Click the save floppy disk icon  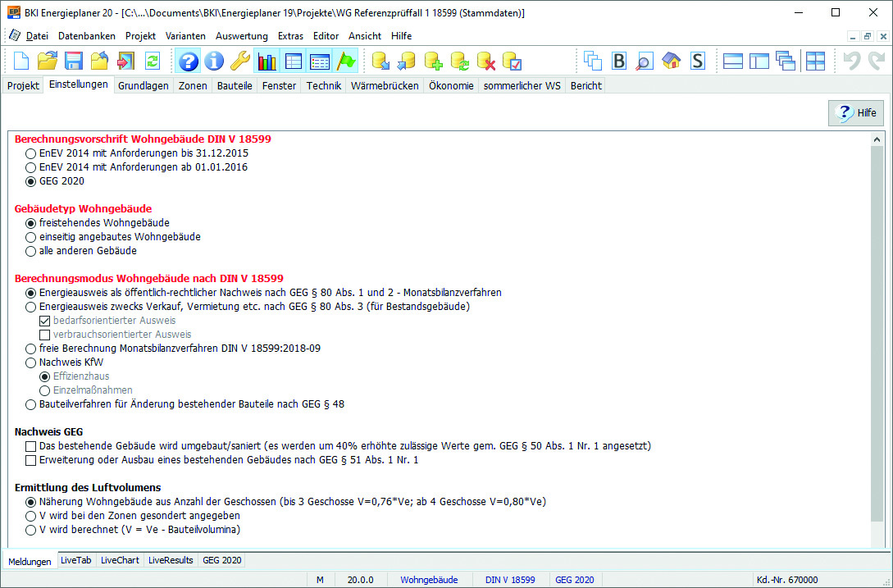tap(74, 62)
